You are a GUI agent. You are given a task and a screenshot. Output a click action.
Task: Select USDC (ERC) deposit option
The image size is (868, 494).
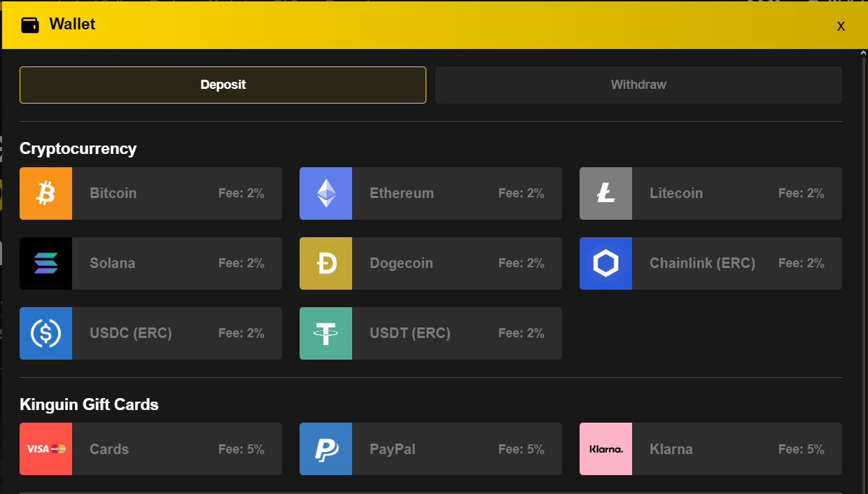pyautogui.click(x=150, y=333)
